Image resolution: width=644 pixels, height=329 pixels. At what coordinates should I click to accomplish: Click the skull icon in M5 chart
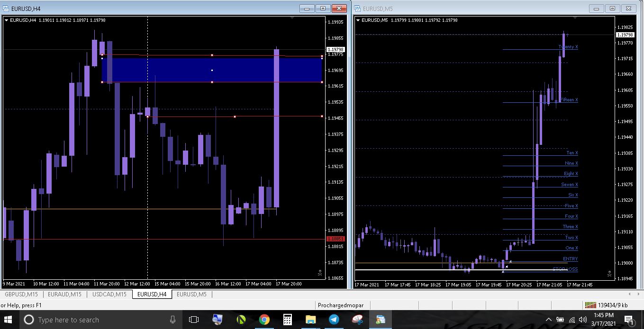tap(609, 274)
